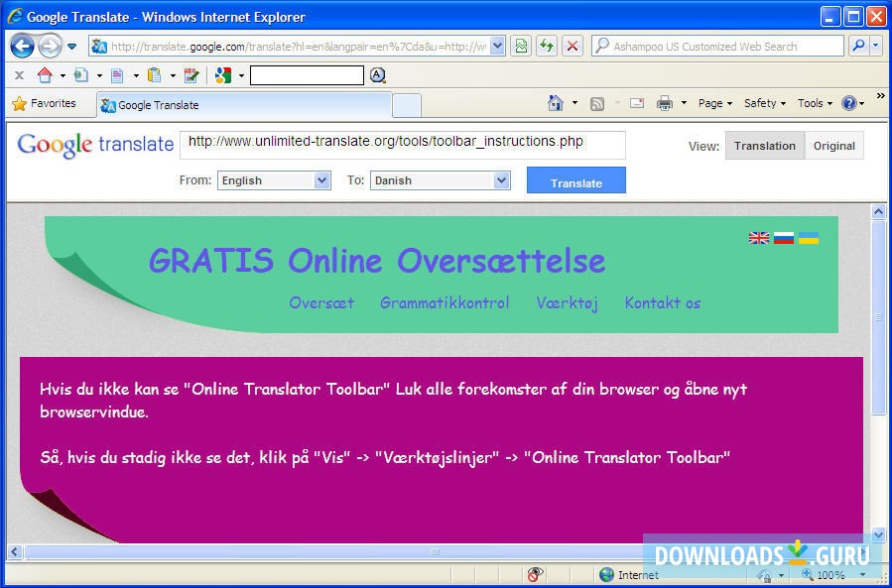892x588 pixels.
Task: Click the vertical scrollbar down arrow
Action: (878, 534)
